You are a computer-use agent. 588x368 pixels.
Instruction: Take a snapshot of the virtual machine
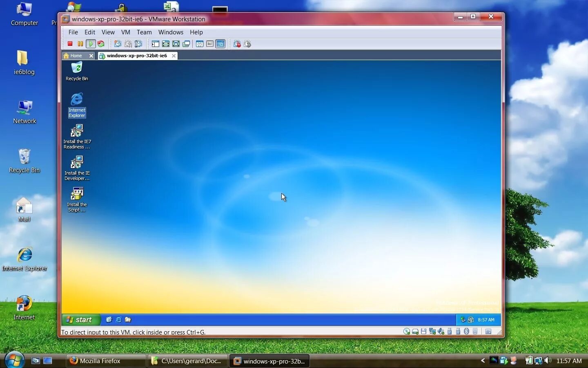[118, 44]
